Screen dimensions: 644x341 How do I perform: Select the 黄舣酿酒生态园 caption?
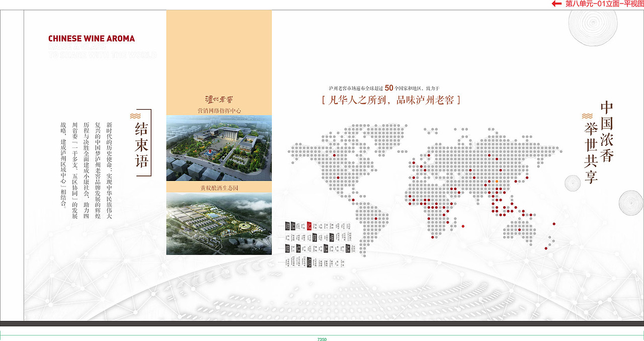[219, 188]
